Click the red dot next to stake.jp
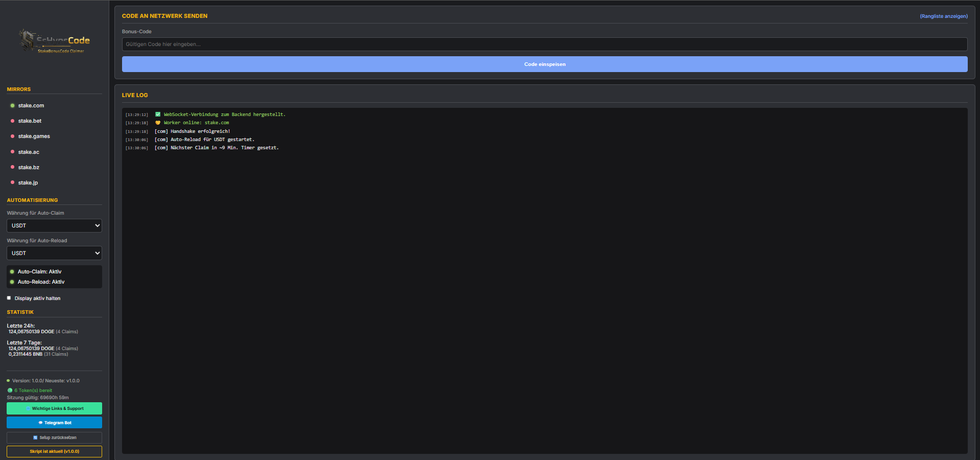 coord(12,182)
